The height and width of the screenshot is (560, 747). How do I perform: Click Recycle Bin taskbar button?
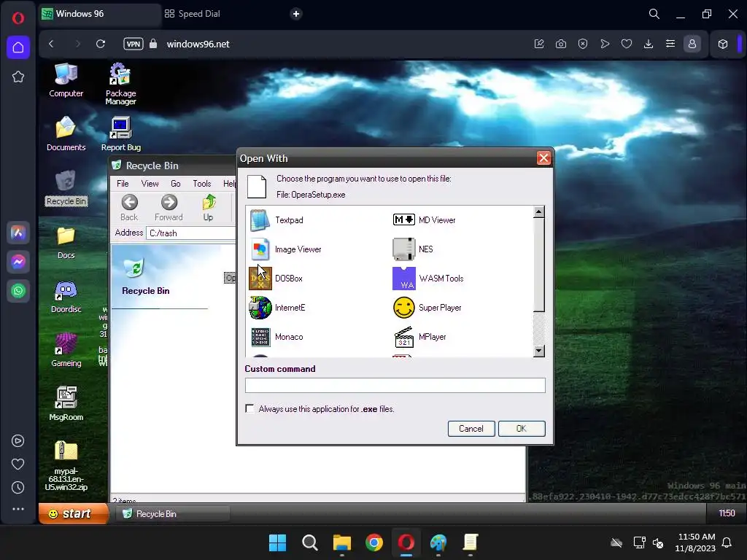pyautogui.click(x=172, y=514)
